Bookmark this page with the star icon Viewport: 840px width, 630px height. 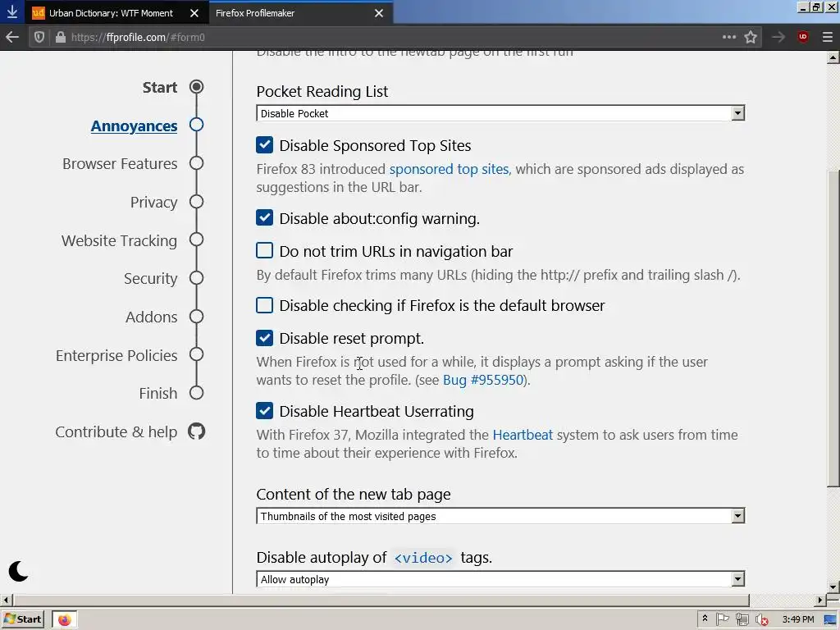751,37
